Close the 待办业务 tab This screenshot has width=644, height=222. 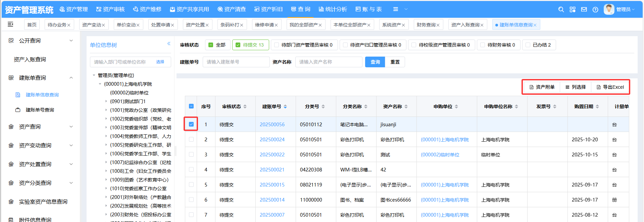69,25
